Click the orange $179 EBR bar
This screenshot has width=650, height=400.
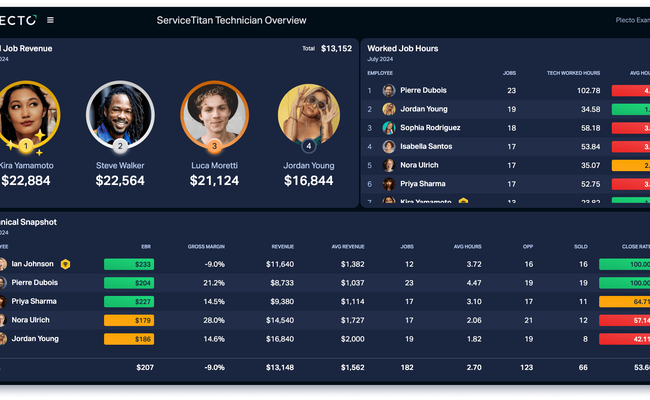tap(129, 320)
